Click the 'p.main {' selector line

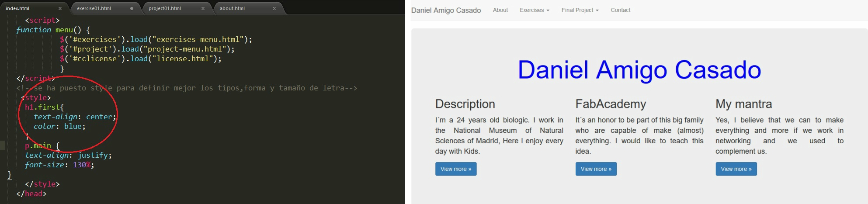tap(42, 145)
